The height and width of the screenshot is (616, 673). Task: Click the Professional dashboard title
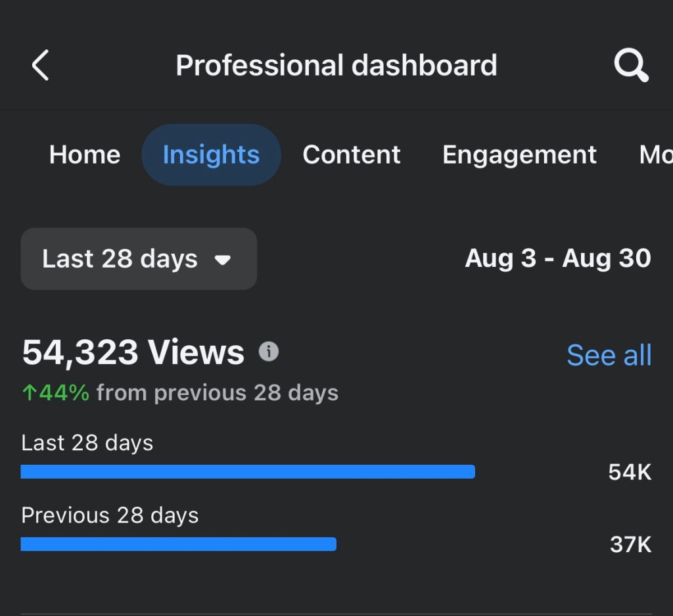(x=336, y=66)
